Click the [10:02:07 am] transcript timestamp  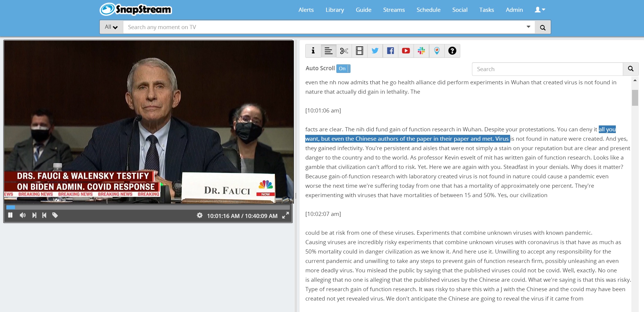323,214
